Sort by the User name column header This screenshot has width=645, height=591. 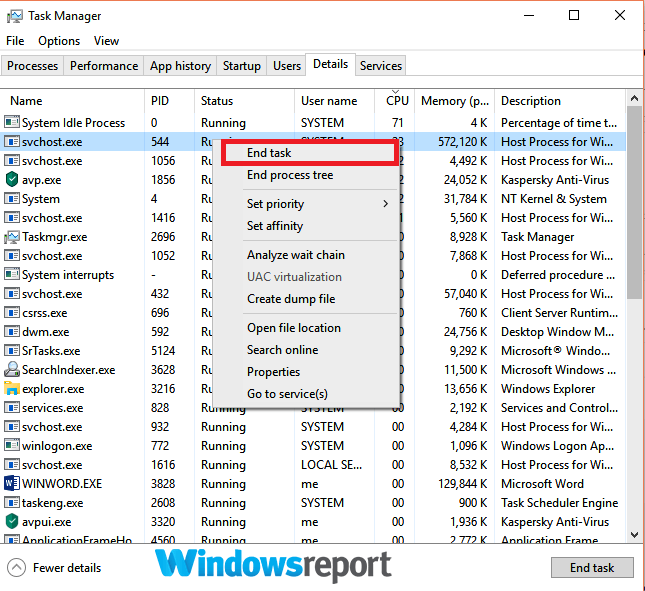334,101
